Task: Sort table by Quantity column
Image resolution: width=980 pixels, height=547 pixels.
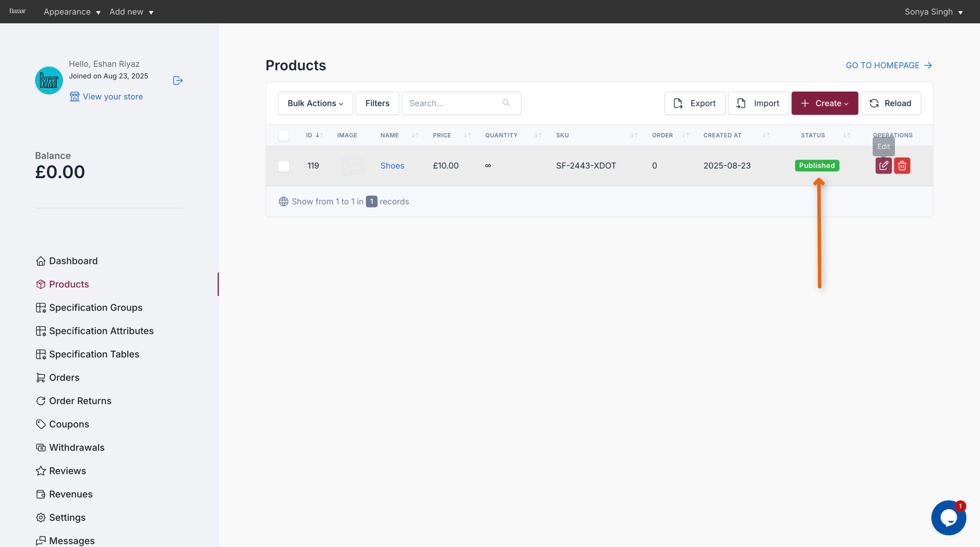Action: click(x=513, y=135)
